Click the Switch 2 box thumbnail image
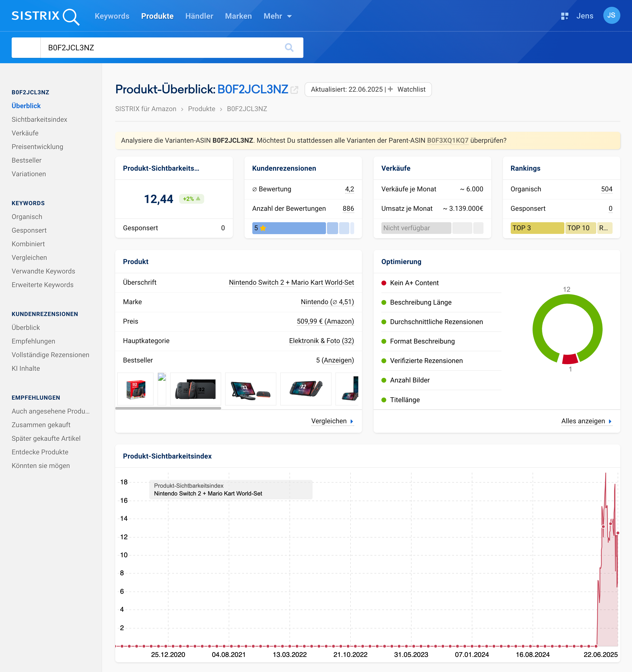 (x=136, y=389)
